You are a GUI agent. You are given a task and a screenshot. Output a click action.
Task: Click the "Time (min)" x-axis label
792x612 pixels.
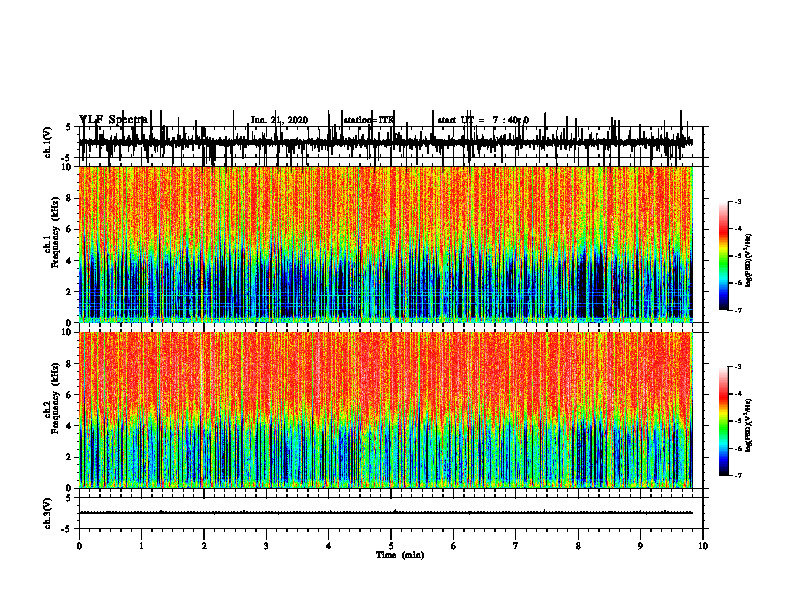[400, 555]
